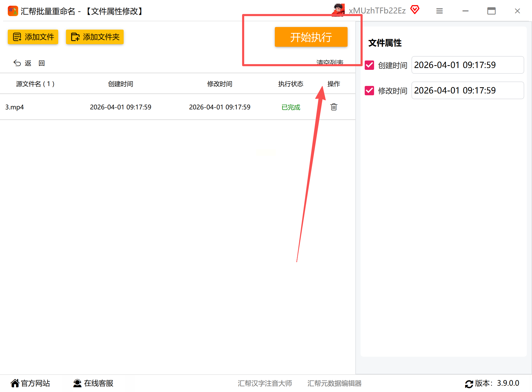
Task: Click 修改时间 date input field
Action: [467, 90]
